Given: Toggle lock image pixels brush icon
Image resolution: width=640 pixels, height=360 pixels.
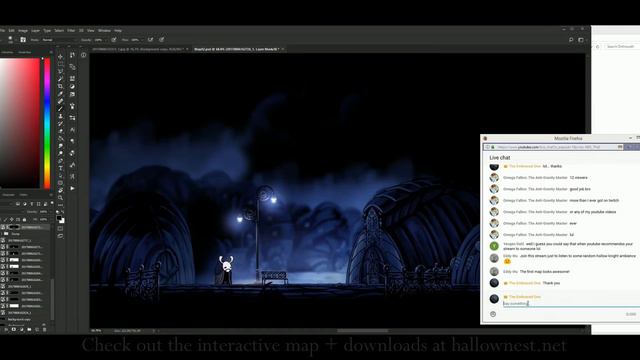Looking at the screenshot, I should click(x=6, y=220).
